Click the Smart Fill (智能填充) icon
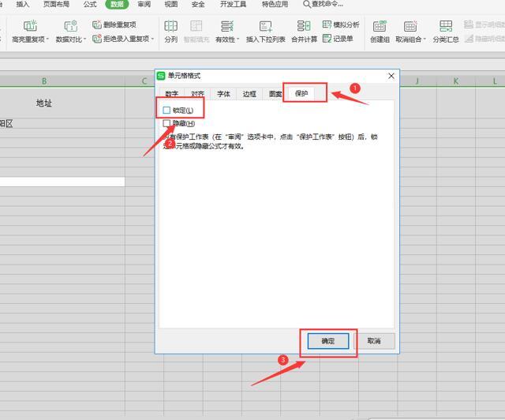 pos(196,26)
